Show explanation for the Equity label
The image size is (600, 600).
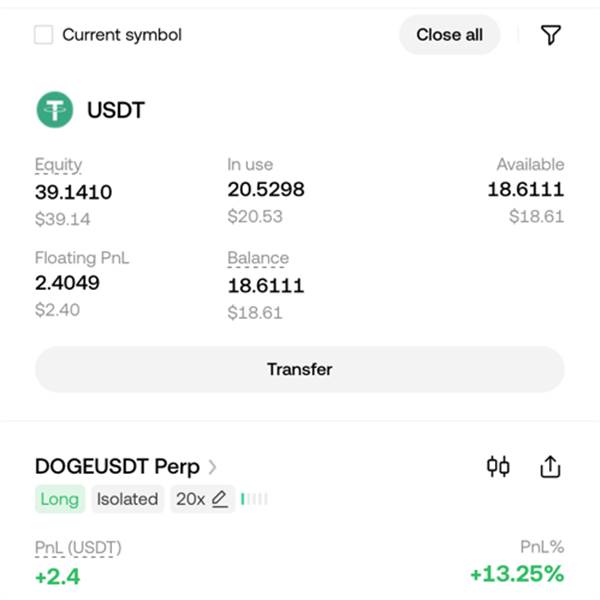58,165
